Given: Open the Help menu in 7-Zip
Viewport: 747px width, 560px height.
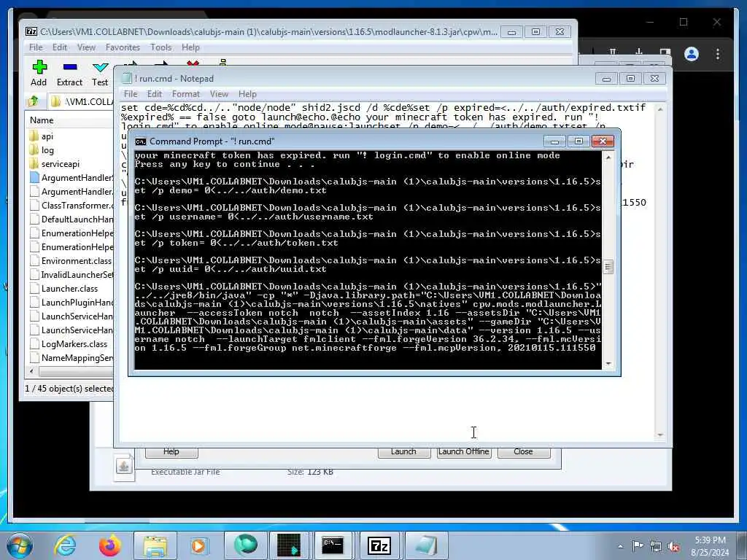Looking at the screenshot, I should click(190, 47).
